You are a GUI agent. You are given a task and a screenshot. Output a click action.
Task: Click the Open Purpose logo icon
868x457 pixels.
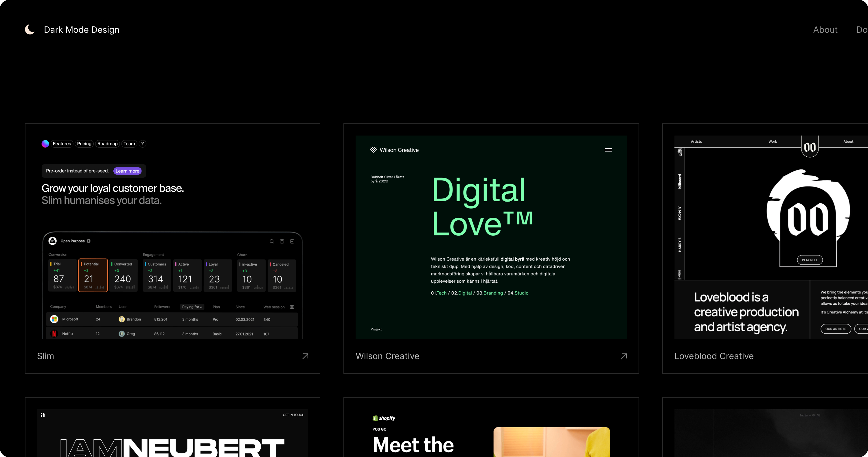pos(53,241)
